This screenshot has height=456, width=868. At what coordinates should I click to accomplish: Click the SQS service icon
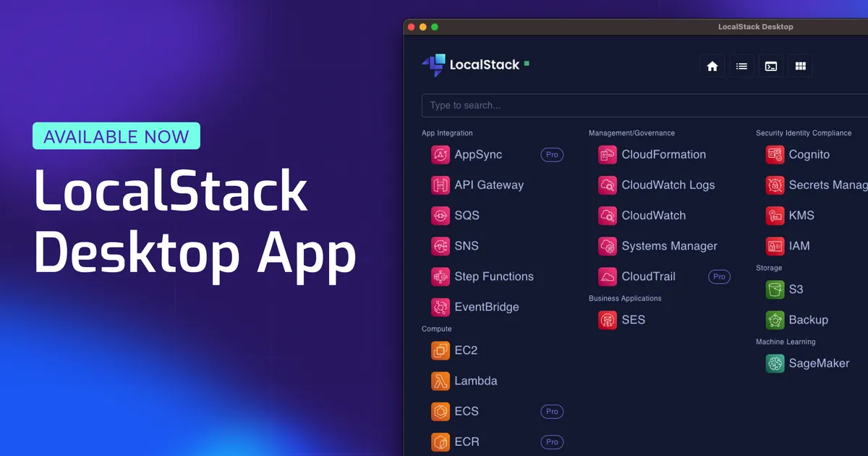441,216
